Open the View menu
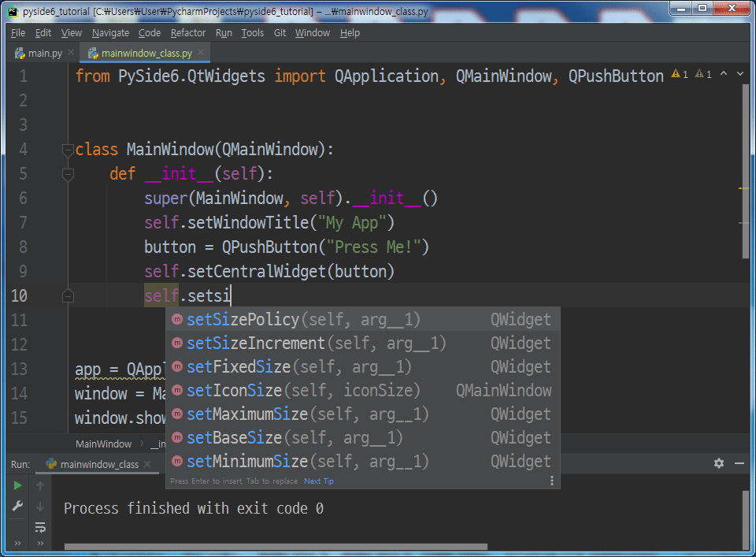Screen dimensions: 756x557 coord(72,33)
